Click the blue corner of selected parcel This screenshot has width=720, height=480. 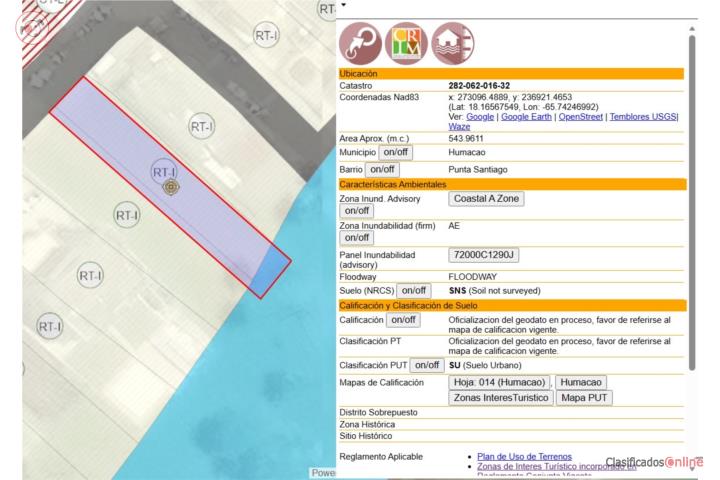coord(270,272)
